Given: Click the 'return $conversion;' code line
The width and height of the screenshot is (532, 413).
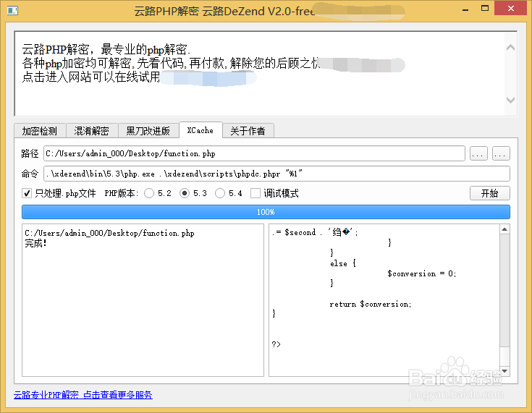Looking at the screenshot, I should 370,305.
